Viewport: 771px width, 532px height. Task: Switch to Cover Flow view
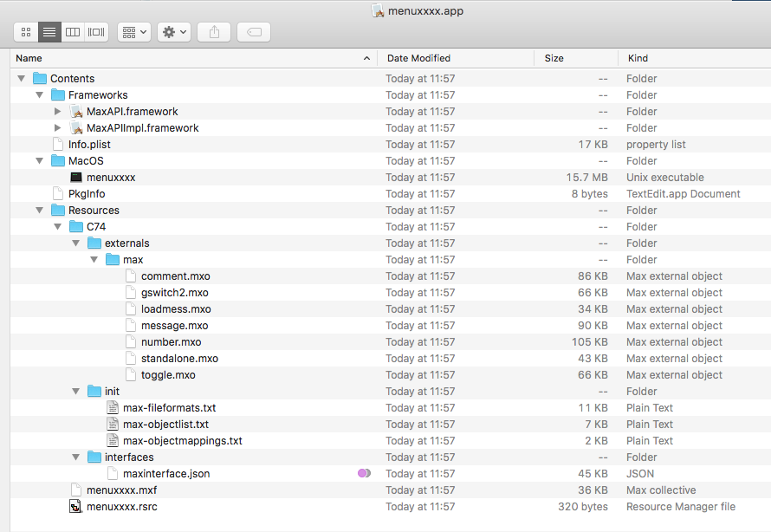(x=96, y=32)
